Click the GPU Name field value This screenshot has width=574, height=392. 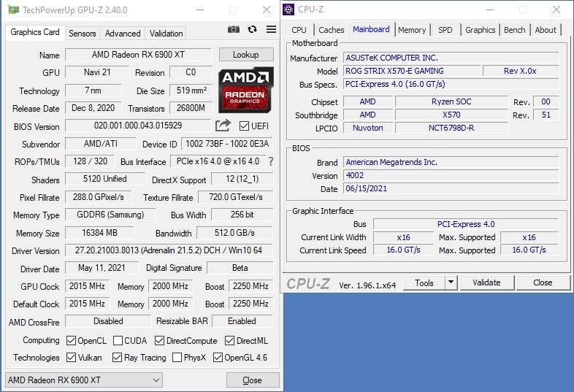click(x=138, y=55)
